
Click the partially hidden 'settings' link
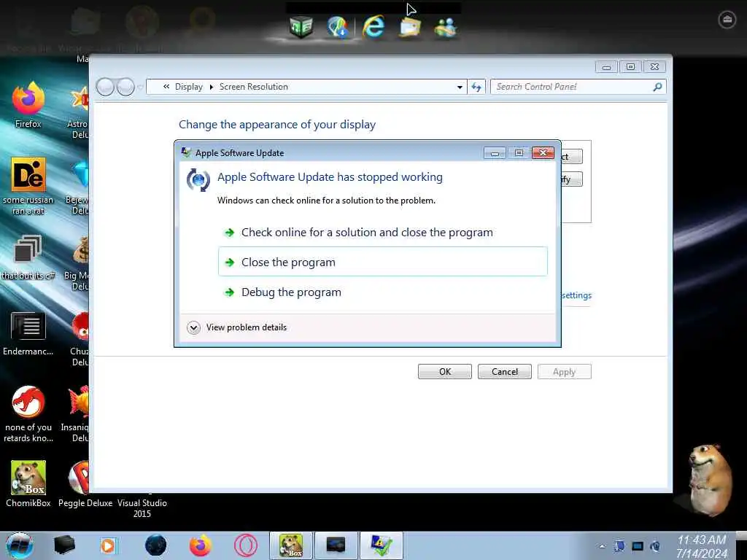[576, 295]
